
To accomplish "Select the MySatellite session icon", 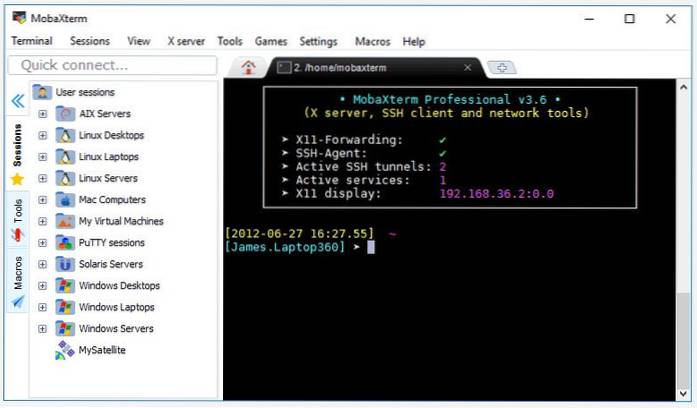I will click(65, 350).
